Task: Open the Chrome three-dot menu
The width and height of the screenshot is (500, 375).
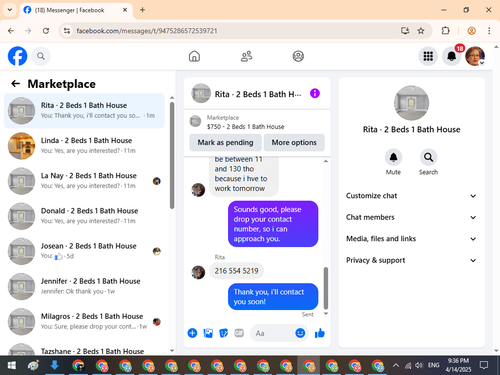Action: pyautogui.click(x=489, y=31)
